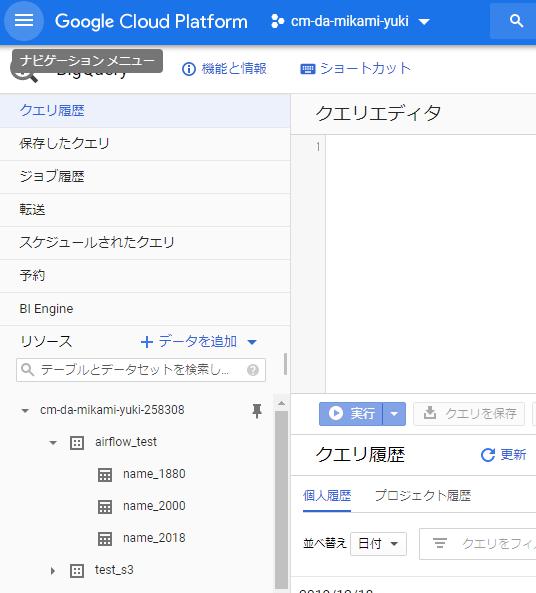Click the 実行 run query button
This screenshot has height=593, width=536.
[x=351, y=414]
